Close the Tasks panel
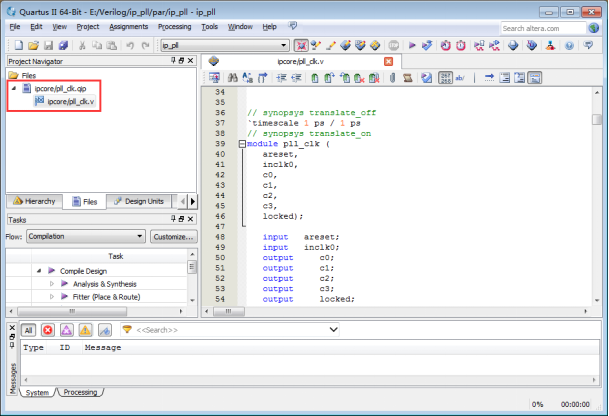Viewport: 609px width, 416px height. [x=190, y=219]
